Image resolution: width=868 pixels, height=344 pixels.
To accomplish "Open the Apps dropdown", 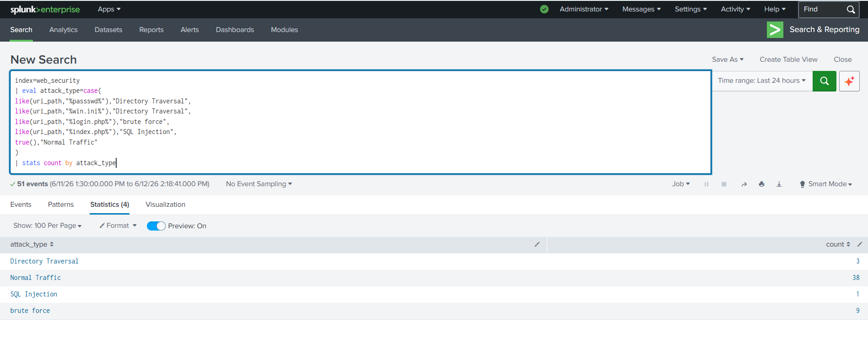I will click(109, 9).
